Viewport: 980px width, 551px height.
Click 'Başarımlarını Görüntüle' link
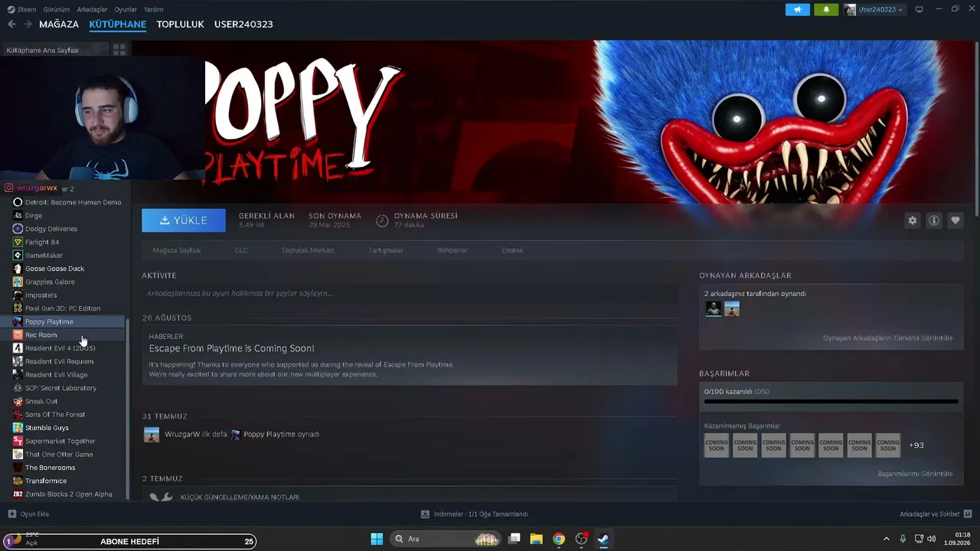point(915,474)
